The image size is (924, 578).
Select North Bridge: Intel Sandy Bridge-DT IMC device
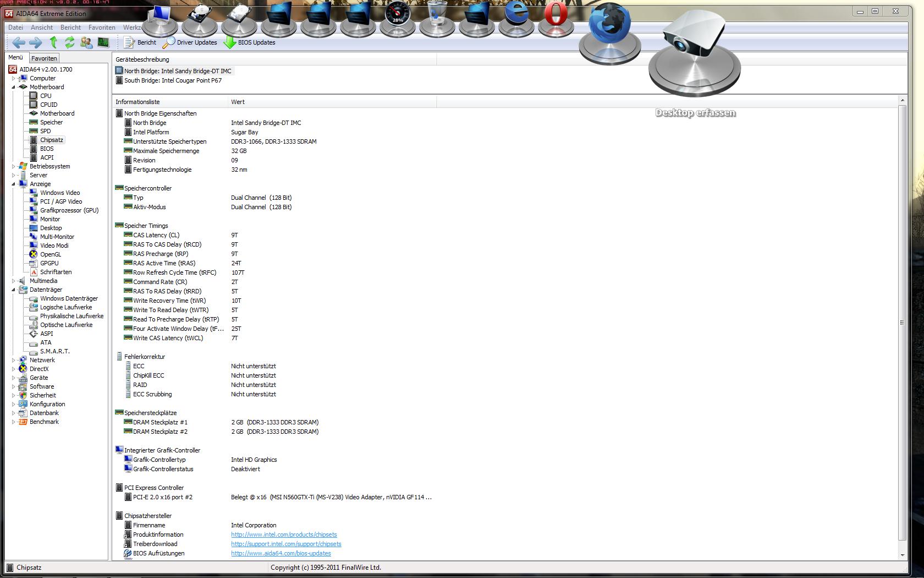click(x=174, y=71)
